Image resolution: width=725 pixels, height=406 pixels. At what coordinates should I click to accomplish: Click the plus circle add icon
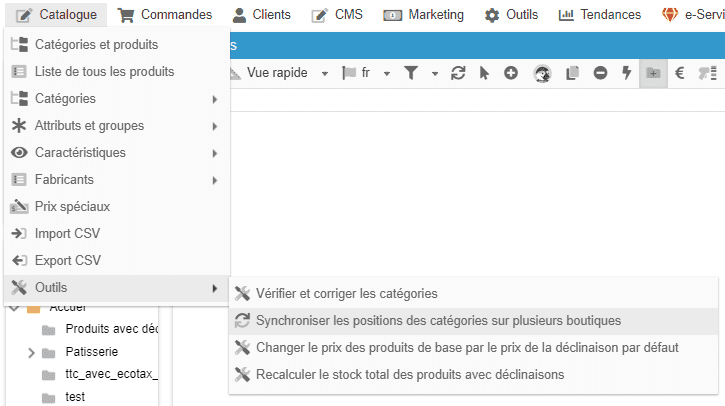(511, 73)
